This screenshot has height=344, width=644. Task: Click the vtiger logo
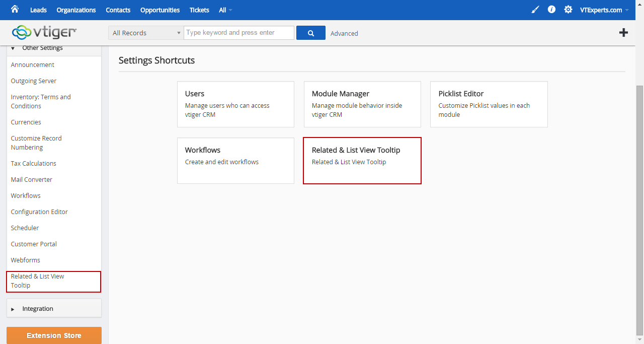(x=44, y=32)
